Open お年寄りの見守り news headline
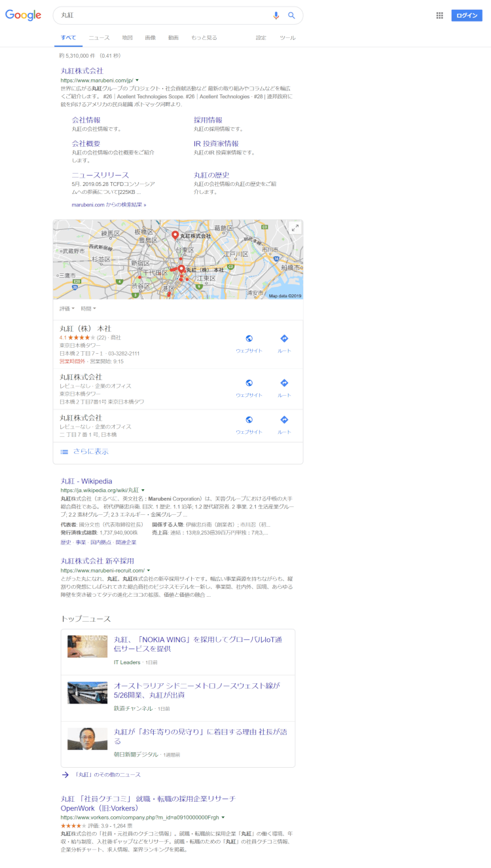 coord(200,737)
